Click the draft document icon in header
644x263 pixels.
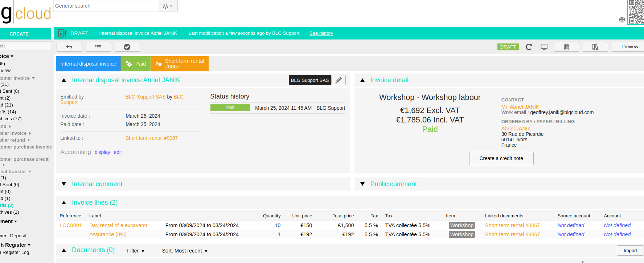coord(62,33)
